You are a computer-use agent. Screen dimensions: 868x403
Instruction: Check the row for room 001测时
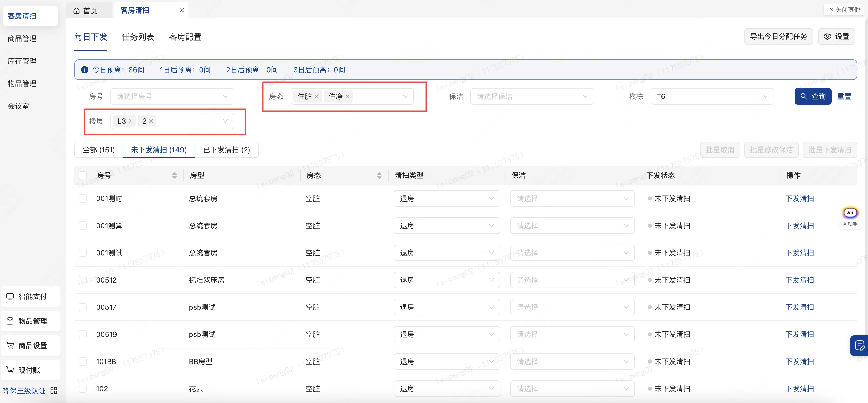83,199
